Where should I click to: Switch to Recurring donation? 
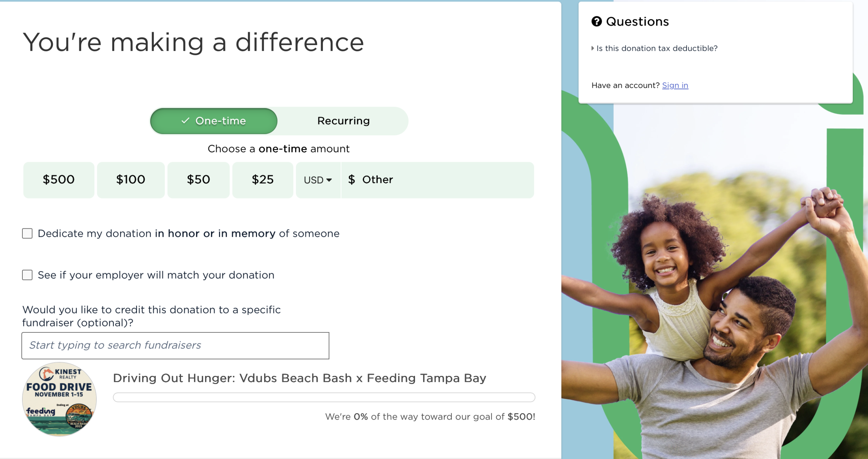343,121
